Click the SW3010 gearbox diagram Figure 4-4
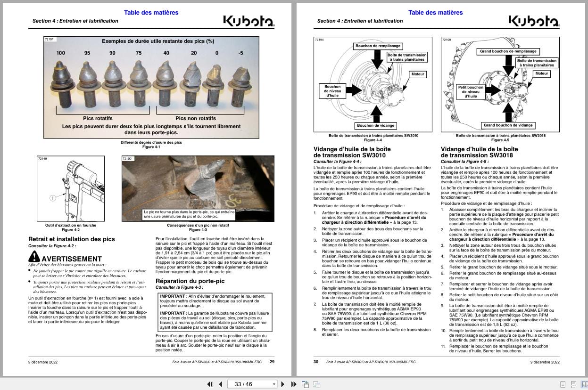This screenshot has height=390, width=588. click(x=373, y=84)
